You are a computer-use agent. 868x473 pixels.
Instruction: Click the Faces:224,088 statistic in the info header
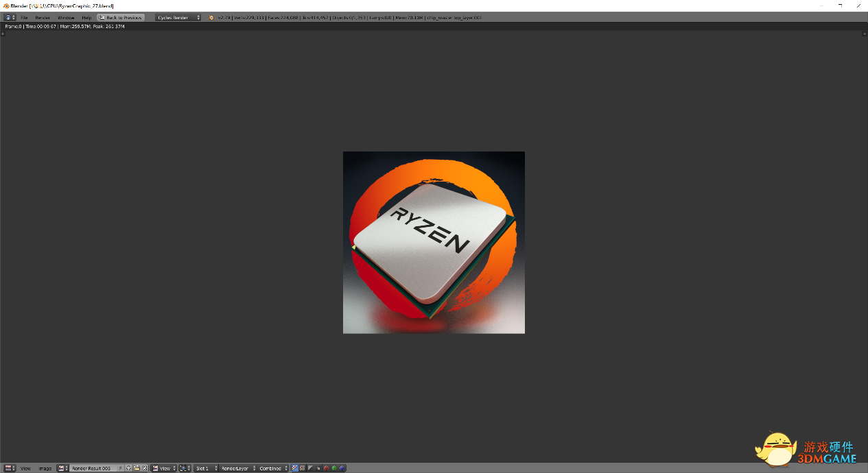click(283, 17)
